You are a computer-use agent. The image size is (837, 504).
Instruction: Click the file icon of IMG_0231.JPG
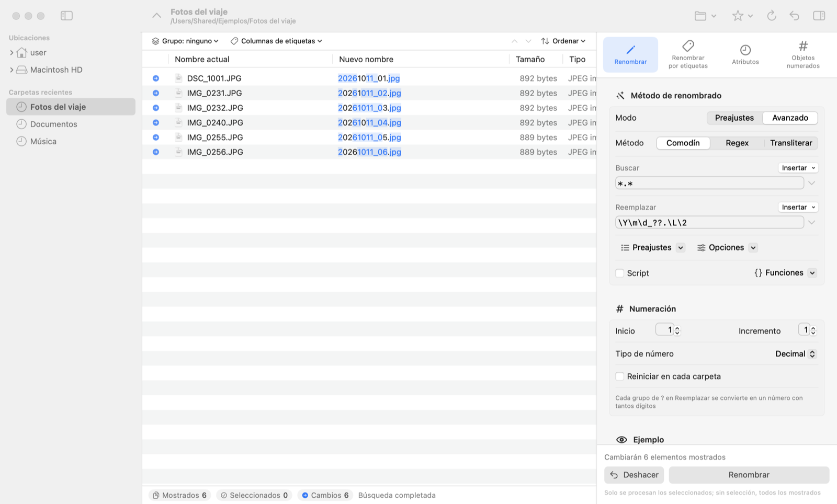pyautogui.click(x=178, y=93)
